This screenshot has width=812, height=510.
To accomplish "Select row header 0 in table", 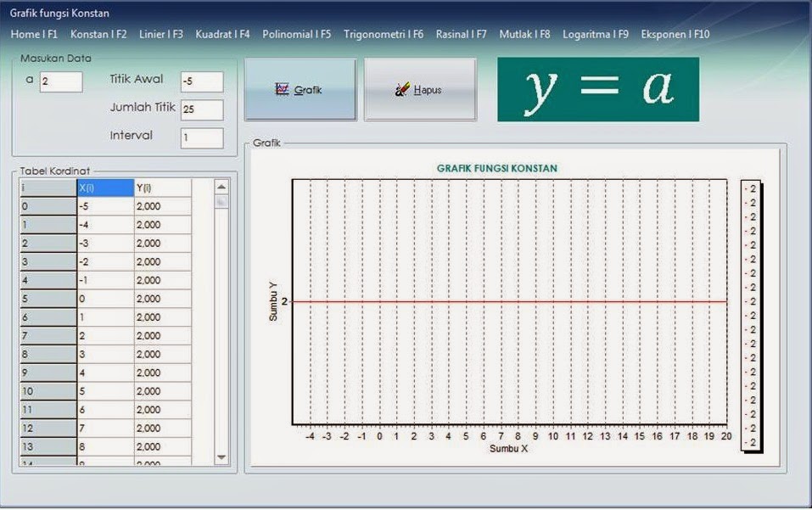I will point(48,206).
